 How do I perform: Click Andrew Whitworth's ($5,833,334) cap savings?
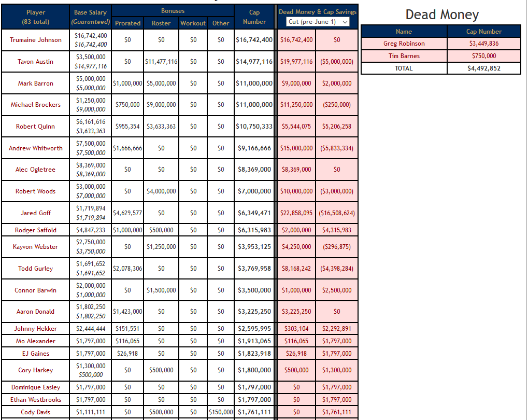(337, 148)
